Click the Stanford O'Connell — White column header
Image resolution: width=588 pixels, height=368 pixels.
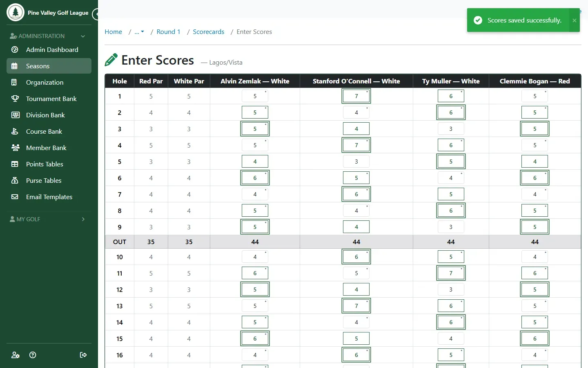[356, 81]
